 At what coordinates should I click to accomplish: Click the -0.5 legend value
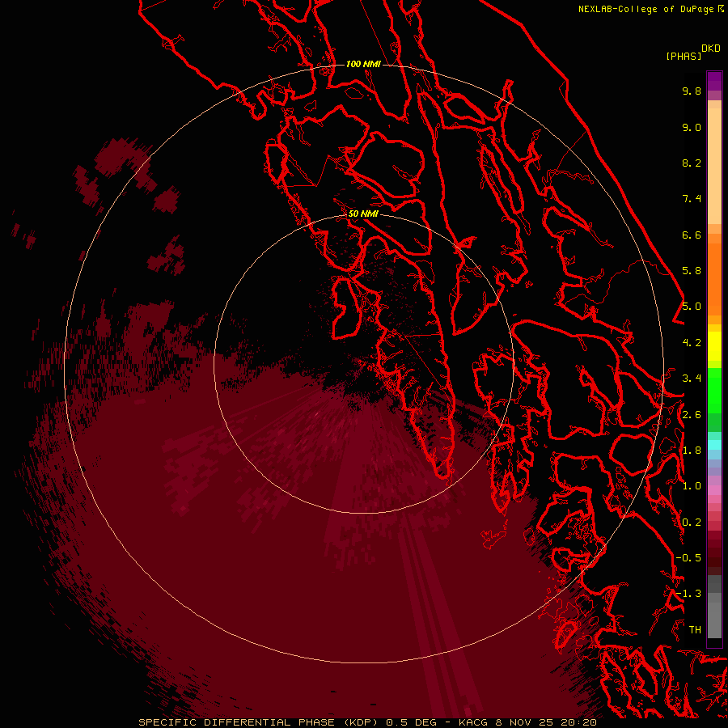[x=688, y=558]
